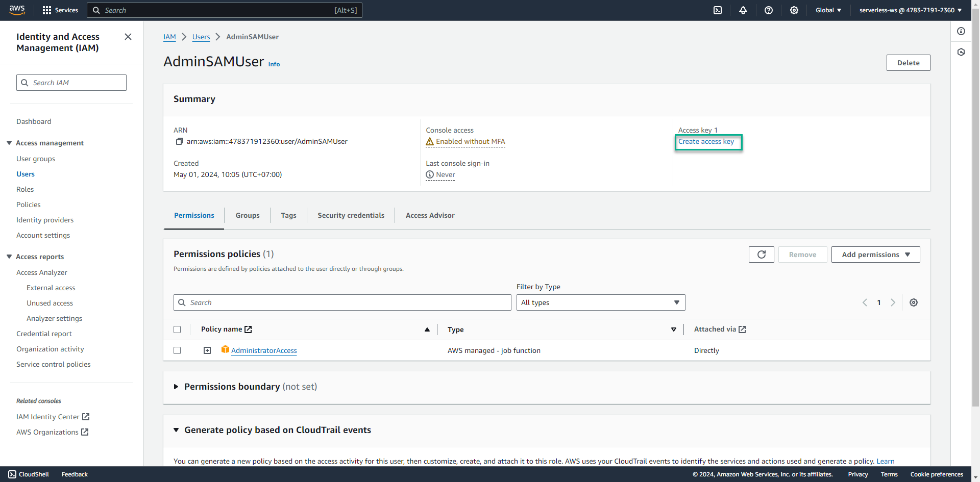The height and width of the screenshot is (482, 980).
Task: Click the Users breadcrumb link
Action: coord(201,37)
